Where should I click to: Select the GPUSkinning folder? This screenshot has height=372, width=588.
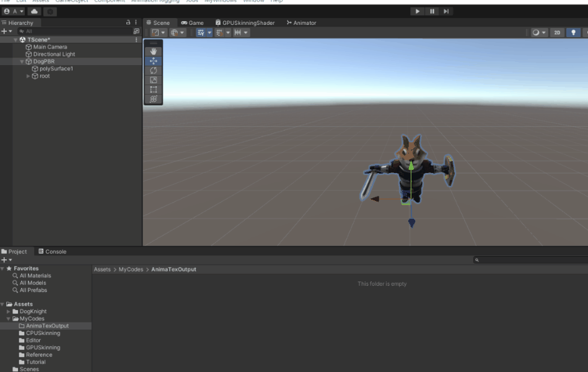point(40,347)
